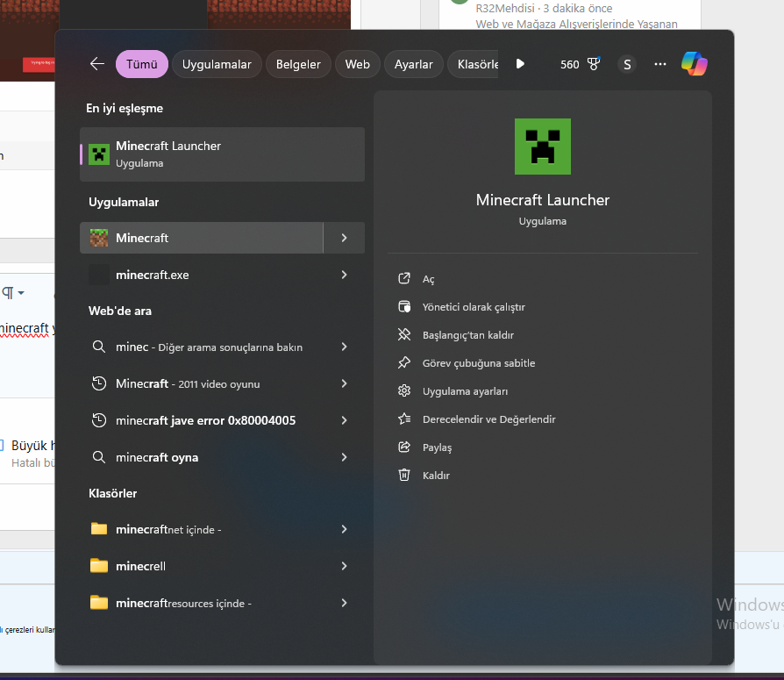Choose Derecelendir ve Değerlendir
This screenshot has width=784, height=680.
489,419
